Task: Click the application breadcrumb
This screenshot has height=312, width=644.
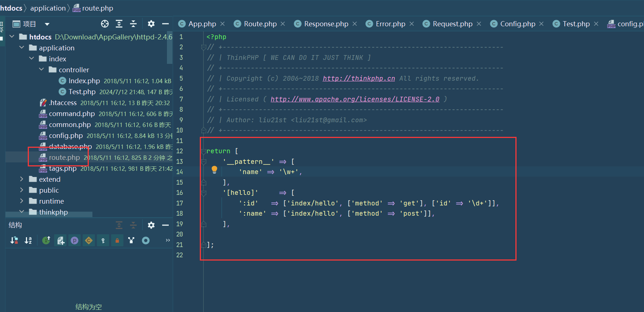Action: coord(48,8)
